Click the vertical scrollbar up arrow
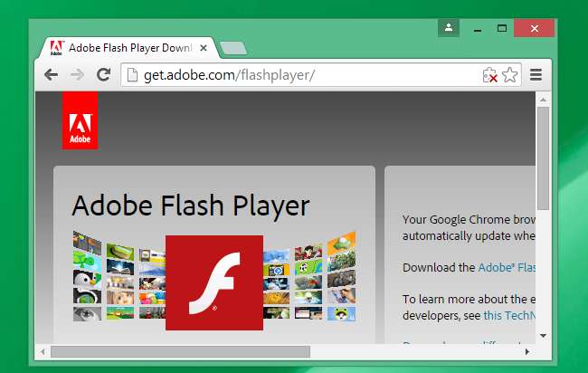588x373 pixels. 543,100
